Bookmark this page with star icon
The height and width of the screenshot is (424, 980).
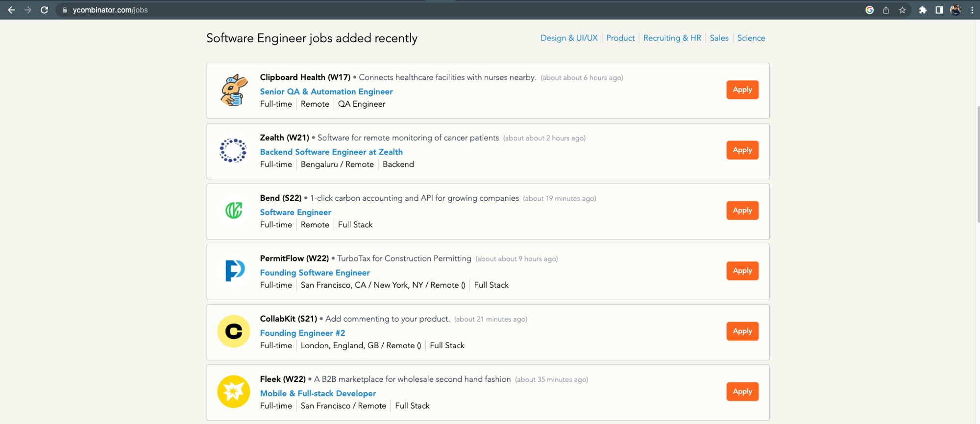pyautogui.click(x=902, y=10)
